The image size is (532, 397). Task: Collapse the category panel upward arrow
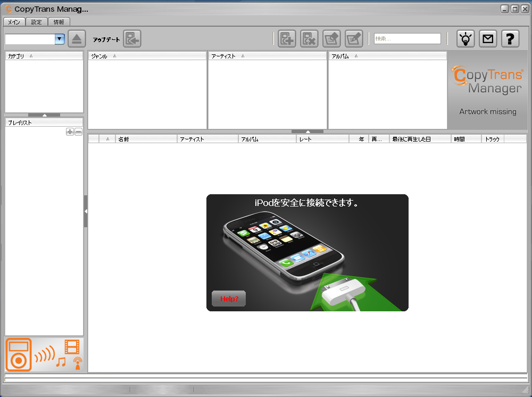[x=44, y=115]
